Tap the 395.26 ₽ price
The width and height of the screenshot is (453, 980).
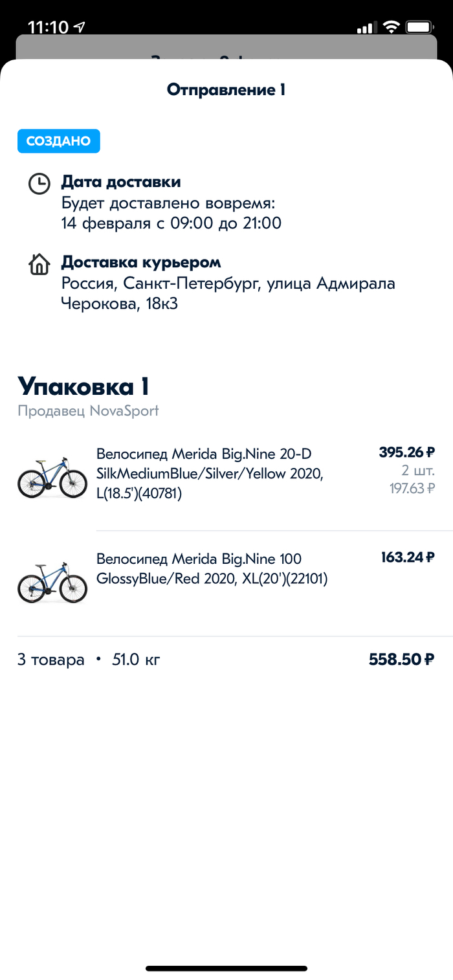point(406,452)
